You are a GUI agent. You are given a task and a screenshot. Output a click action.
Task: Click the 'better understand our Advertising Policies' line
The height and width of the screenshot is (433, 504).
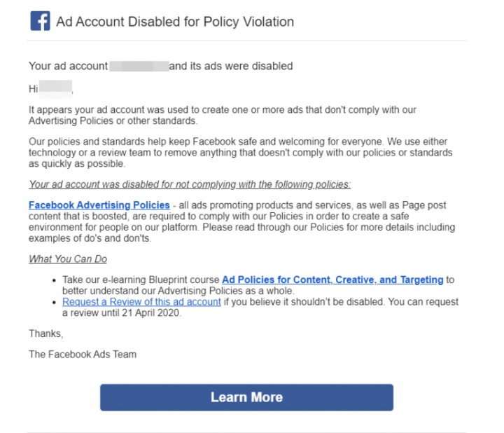[x=178, y=291]
